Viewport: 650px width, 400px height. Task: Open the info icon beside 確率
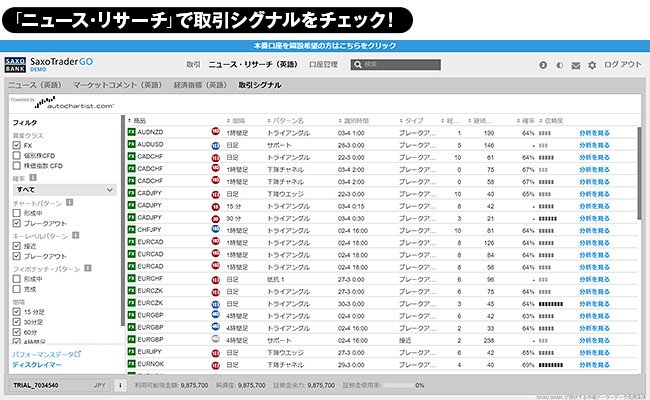click(x=33, y=178)
